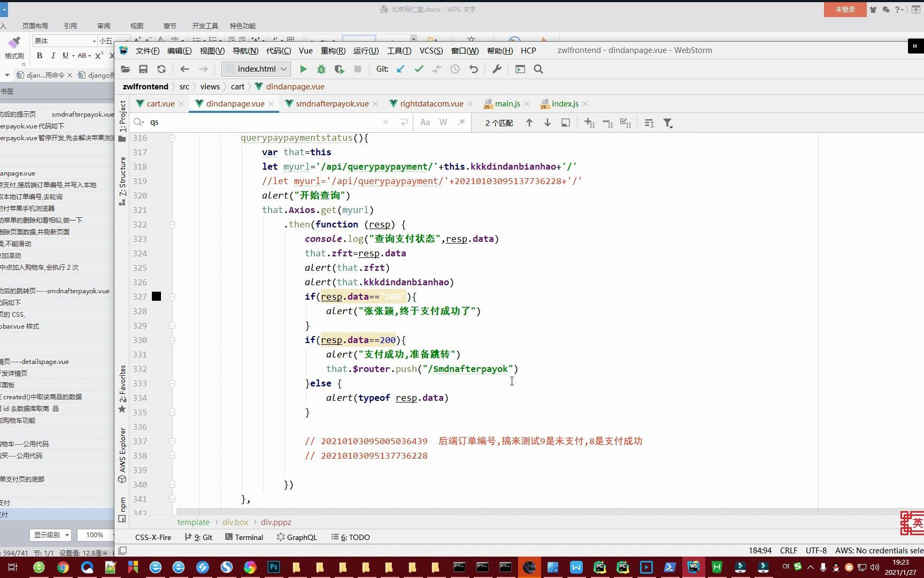
Task: Open the VCS(S) menu
Action: click(x=431, y=50)
